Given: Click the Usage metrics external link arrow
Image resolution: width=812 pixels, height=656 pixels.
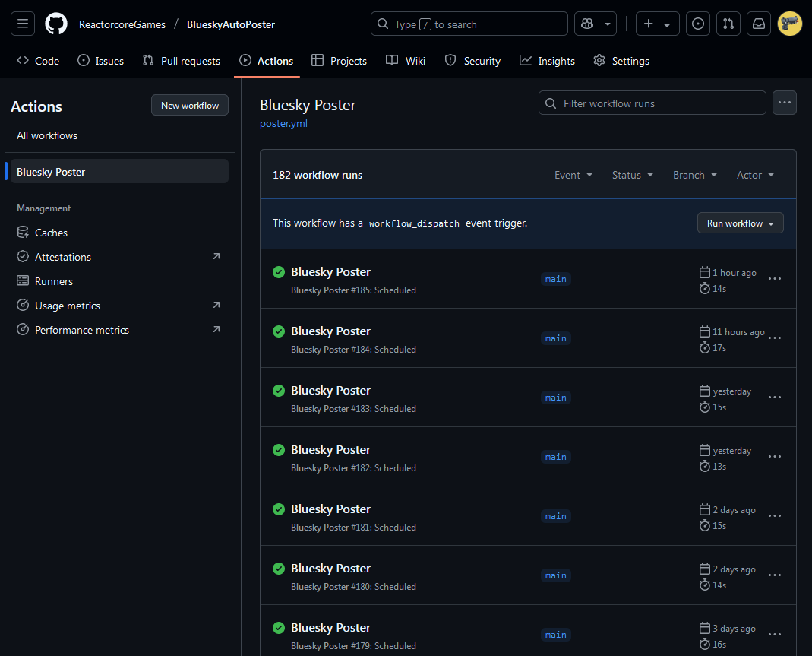Looking at the screenshot, I should point(216,306).
